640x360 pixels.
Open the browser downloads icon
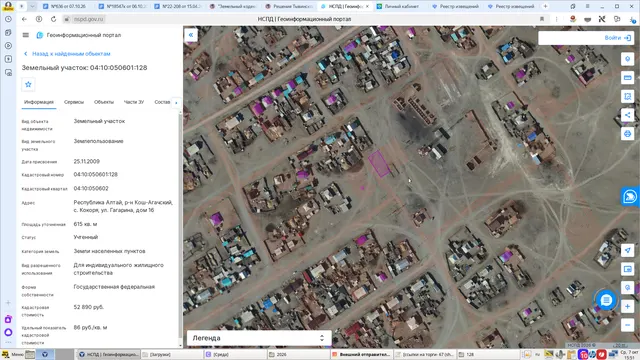click(x=632, y=19)
